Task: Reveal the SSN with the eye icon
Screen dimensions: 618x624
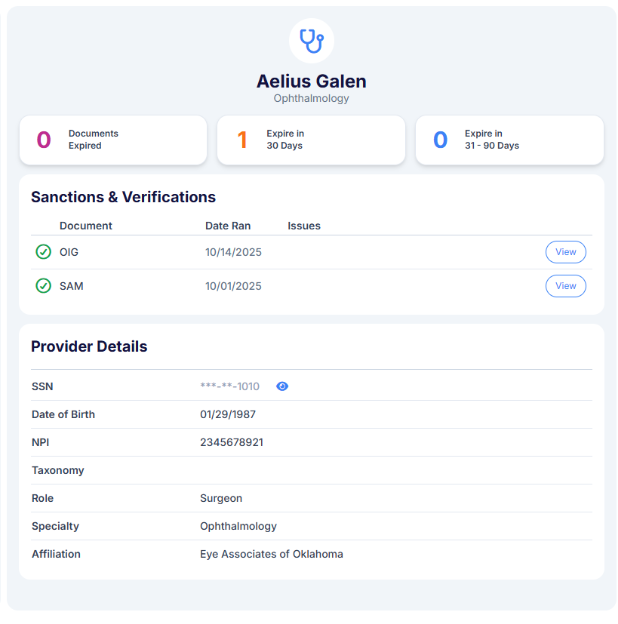Action: pos(282,386)
